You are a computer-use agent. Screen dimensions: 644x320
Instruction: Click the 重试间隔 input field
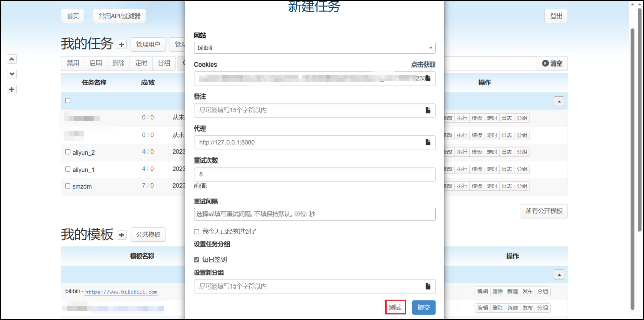coord(314,214)
